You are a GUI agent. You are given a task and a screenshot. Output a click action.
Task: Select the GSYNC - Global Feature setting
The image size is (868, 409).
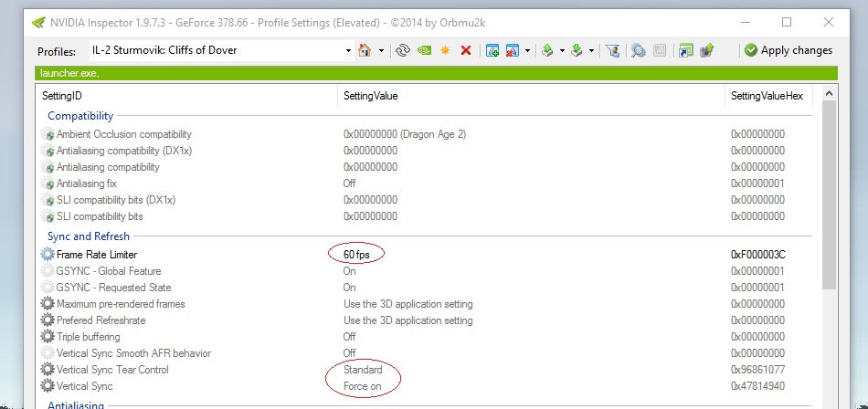(109, 271)
